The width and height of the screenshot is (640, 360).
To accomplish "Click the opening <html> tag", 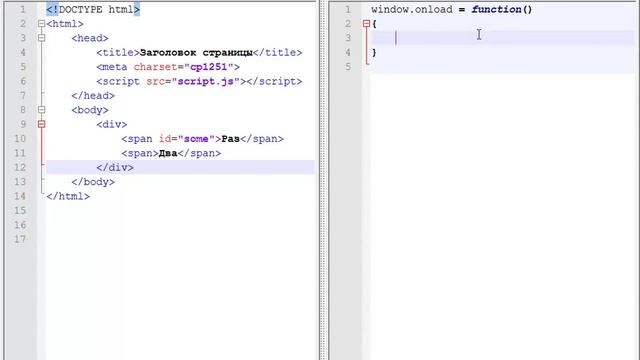I will [65, 24].
